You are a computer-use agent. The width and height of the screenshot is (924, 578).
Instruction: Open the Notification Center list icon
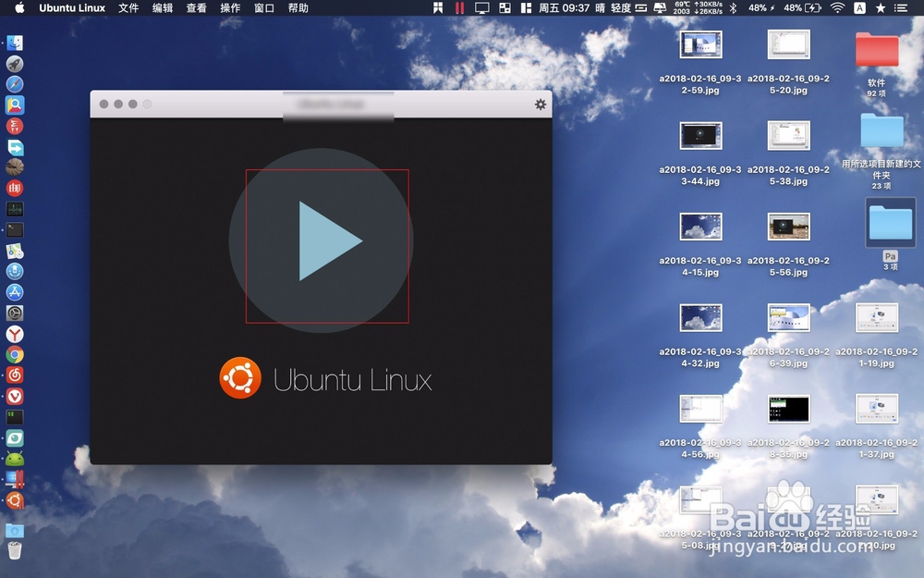(x=900, y=7)
